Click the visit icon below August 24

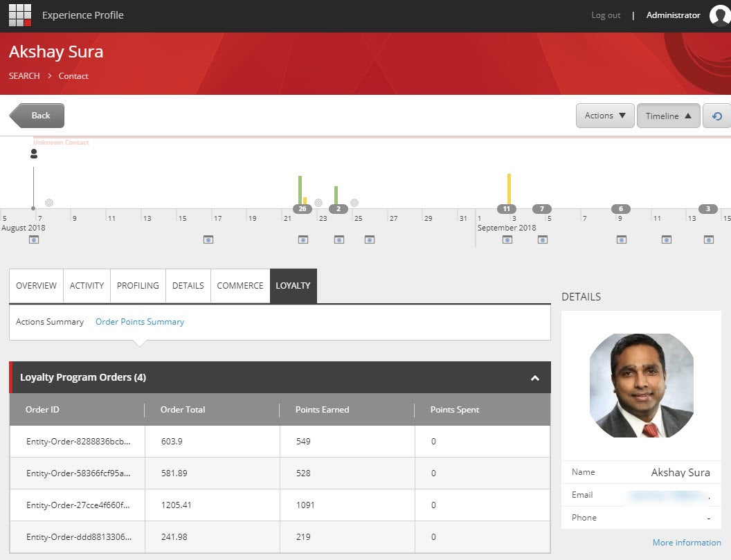pyautogui.click(x=339, y=240)
